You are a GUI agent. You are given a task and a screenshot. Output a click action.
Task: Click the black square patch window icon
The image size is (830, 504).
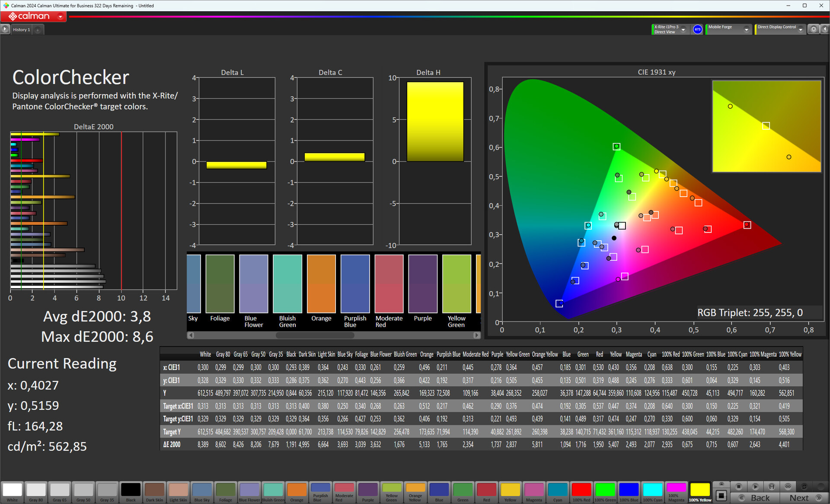[x=721, y=495]
